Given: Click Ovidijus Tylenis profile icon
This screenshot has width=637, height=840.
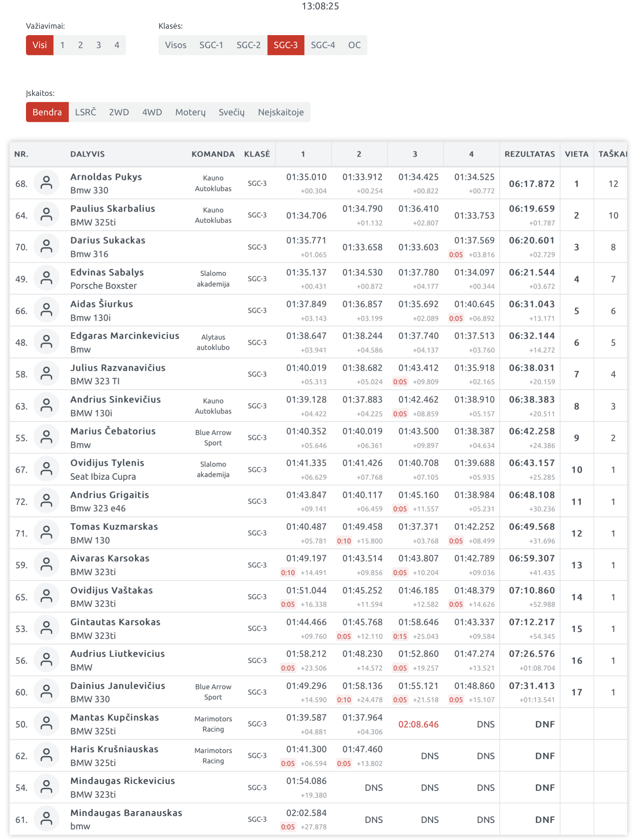Looking at the screenshot, I should [46, 469].
